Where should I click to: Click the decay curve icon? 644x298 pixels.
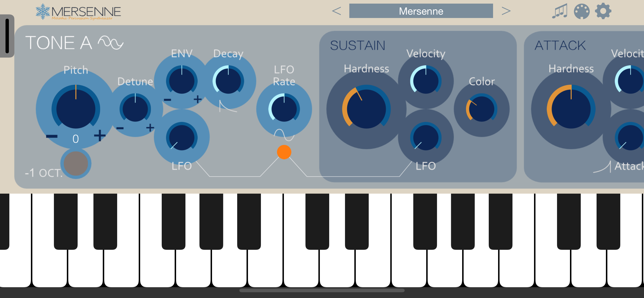[x=228, y=106]
